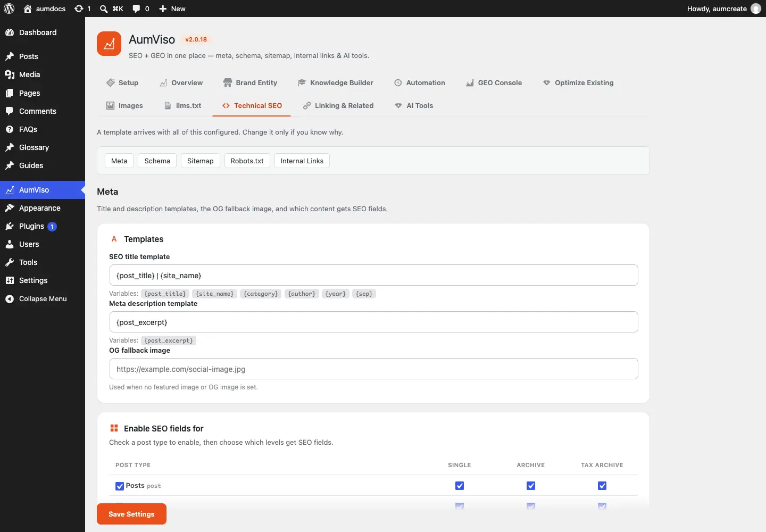Jump to the Internal Links section button
Image resolution: width=766 pixels, height=532 pixels.
point(302,161)
